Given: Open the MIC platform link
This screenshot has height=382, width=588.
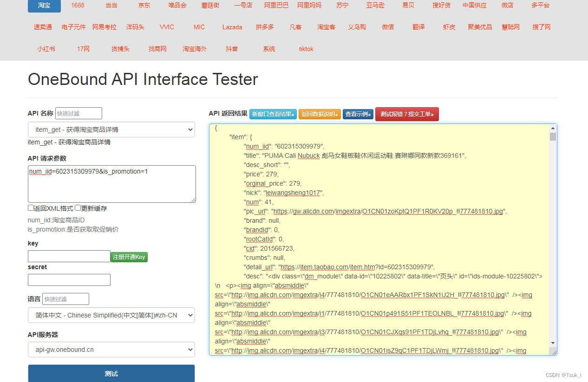Looking at the screenshot, I should (x=199, y=27).
